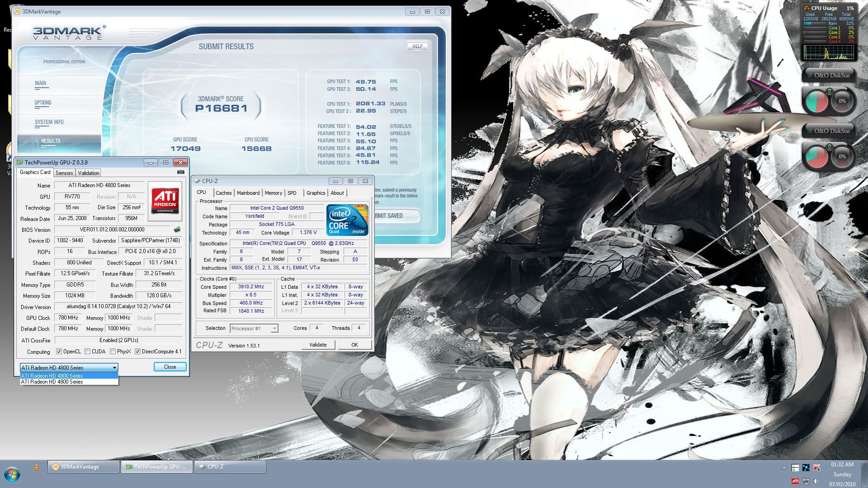Show hidden tray icons arrow
The width and height of the screenshot is (868, 488).
pyautogui.click(x=784, y=468)
